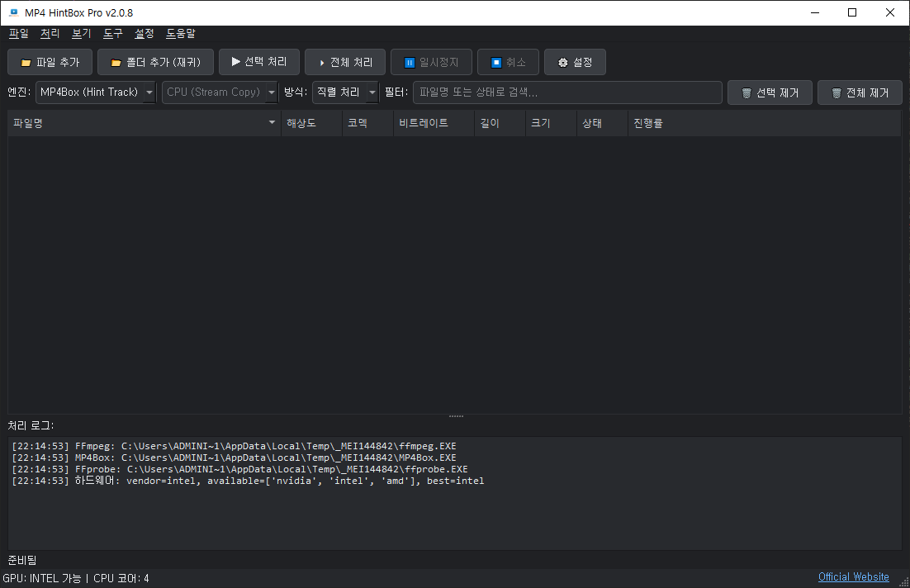Viewport: 910px width, 588px height.
Task: Click the 선택 처리 button label
Action: pos(266,62)
